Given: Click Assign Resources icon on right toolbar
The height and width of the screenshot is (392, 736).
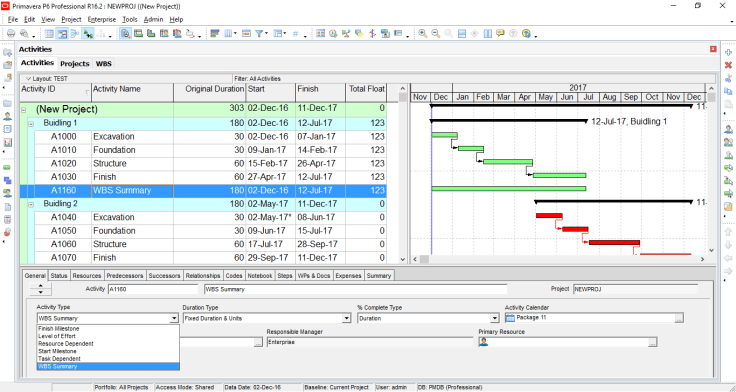Looking at the screenshot, I should [728, 129].
